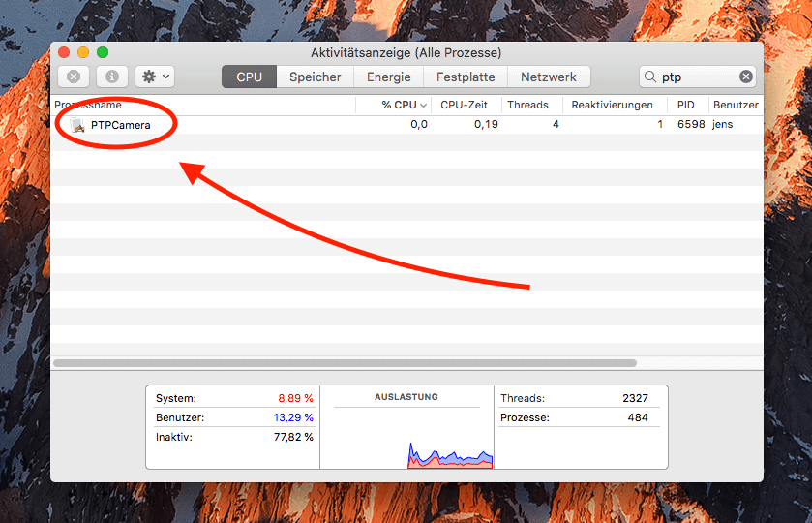812x523 pixels.
Task: Click the Threads count 2327
Action: point(636,398)
